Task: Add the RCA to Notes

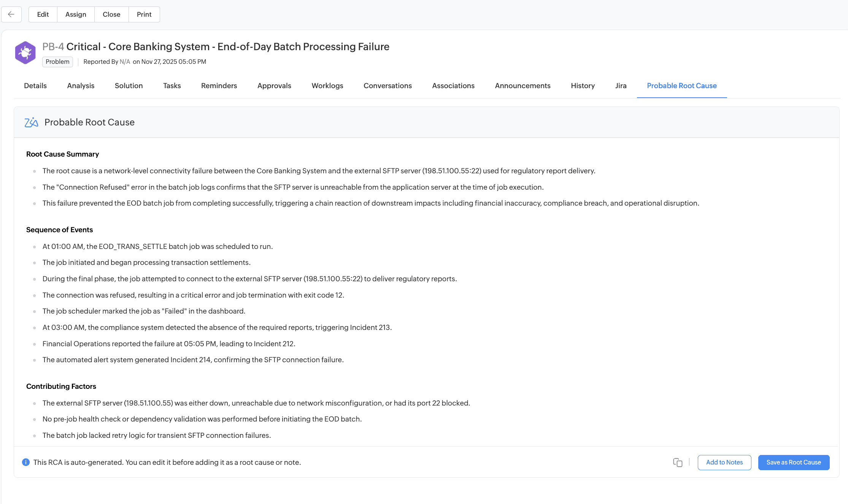Action: (x=724, y=462)
